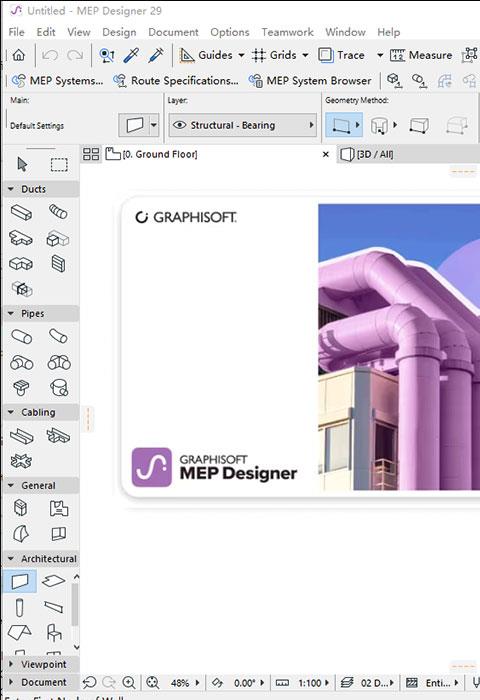This screenshot has width=480, height=700.
Task: Open Default Settings wall dropdown arrow
Action: (154, 125)
